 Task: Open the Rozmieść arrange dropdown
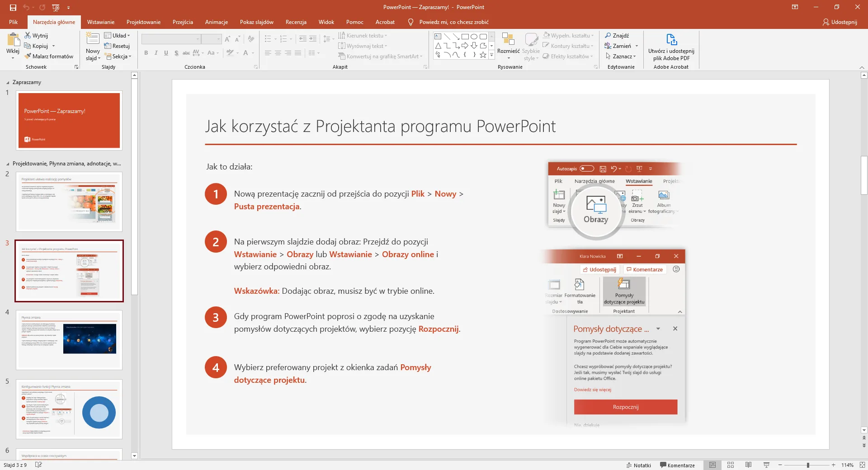[508, 46]
